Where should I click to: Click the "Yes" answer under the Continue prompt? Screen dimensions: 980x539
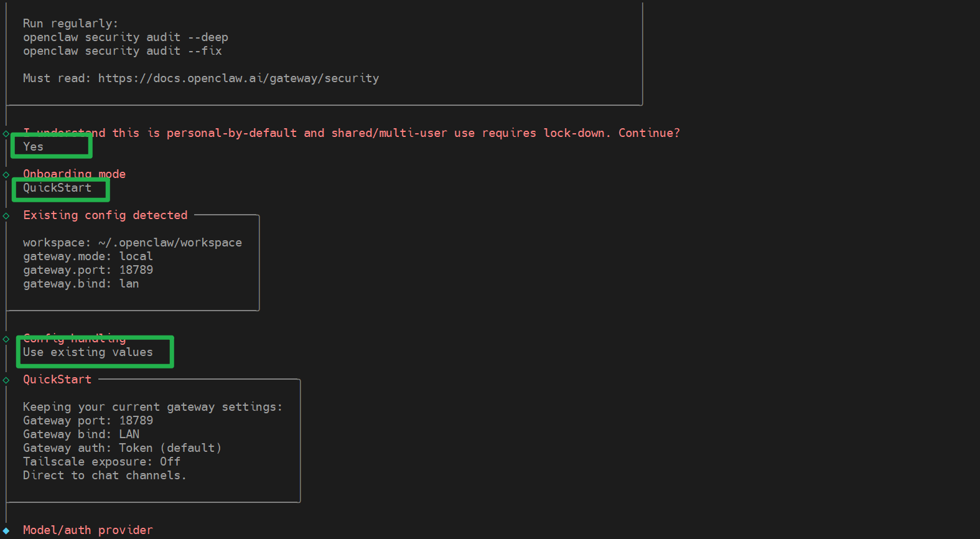point(33,147)
